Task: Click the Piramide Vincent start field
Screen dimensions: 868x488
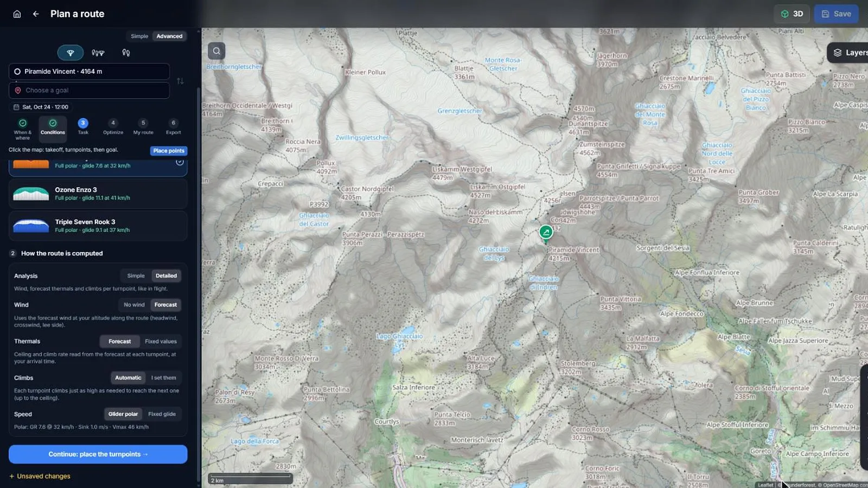Action: point(89,72)
